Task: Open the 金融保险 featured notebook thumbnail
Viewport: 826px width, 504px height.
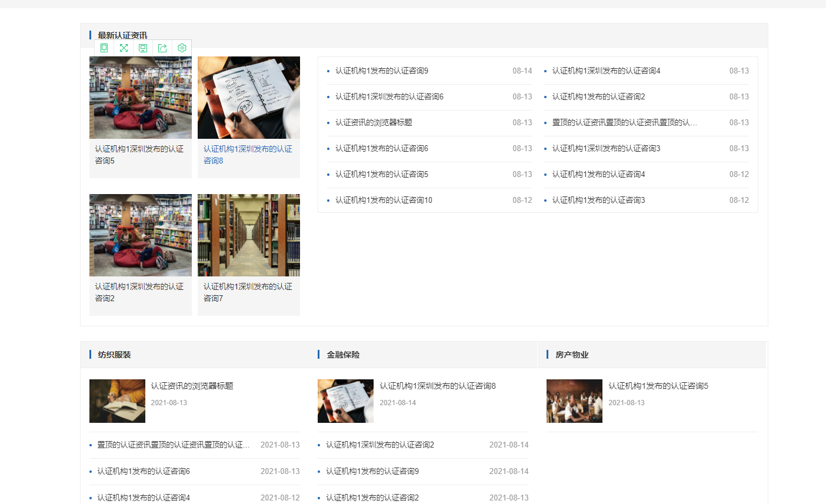Action: [x=345, y=401]
